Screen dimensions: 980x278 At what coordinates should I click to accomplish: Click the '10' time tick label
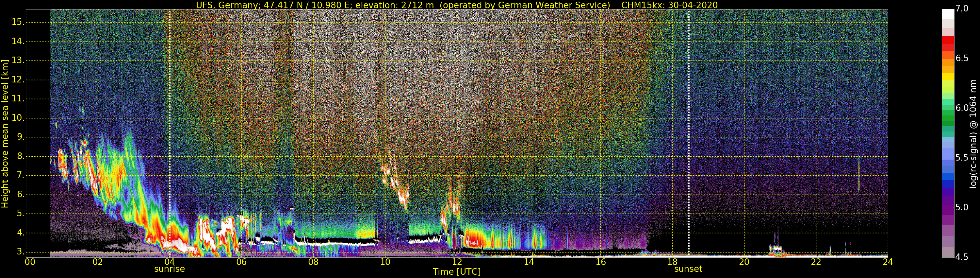pyautogui.click(x=385, y=262)
